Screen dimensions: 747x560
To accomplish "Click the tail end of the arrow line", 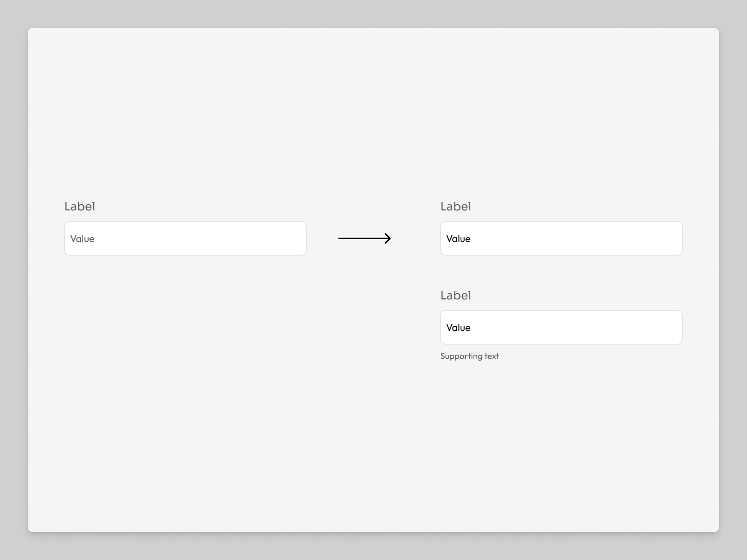I will click(x=340, y=238).
